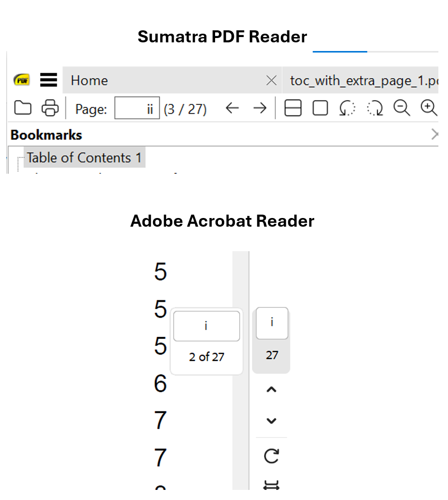The width and height of the screenshot is (448, 500).
Task: Click the open file folder icon
Action: (x=23, y=108)
